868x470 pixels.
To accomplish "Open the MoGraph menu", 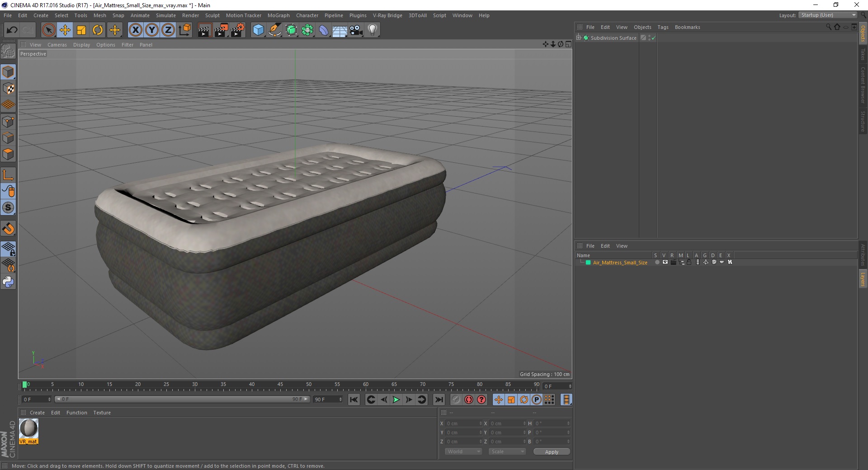I will (278, 15).
